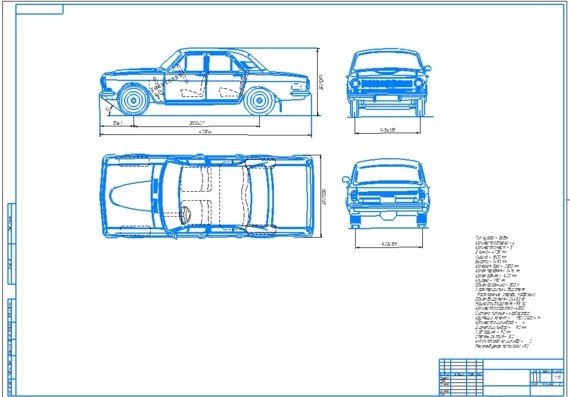Select the front wheel in the side view
The image size is (570, 397).
[x=133, y=100]
